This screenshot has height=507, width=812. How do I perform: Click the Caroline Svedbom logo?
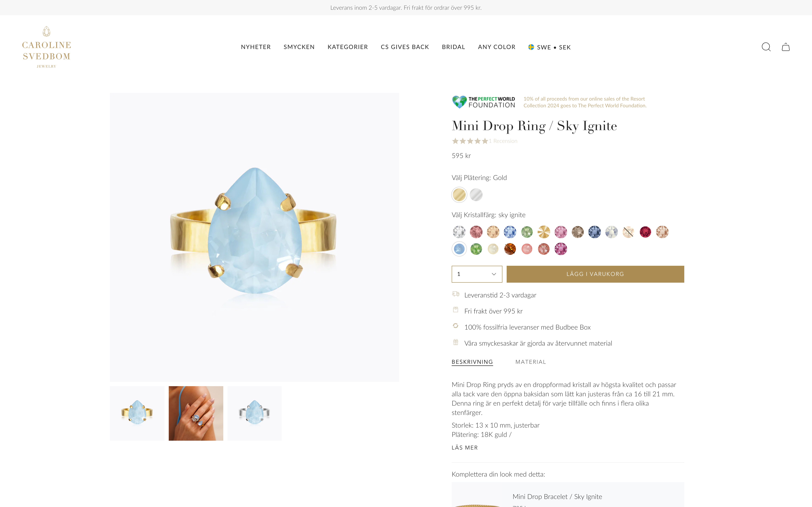pos(47,47)
